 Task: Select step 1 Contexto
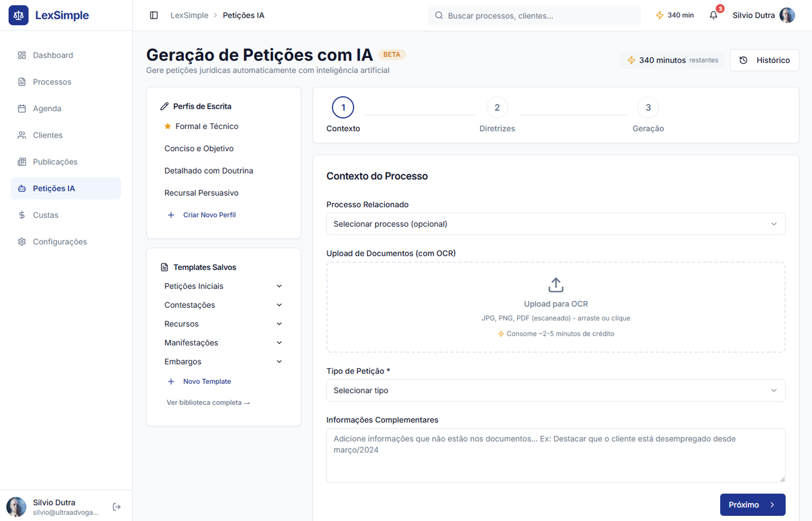pos(343,115)
